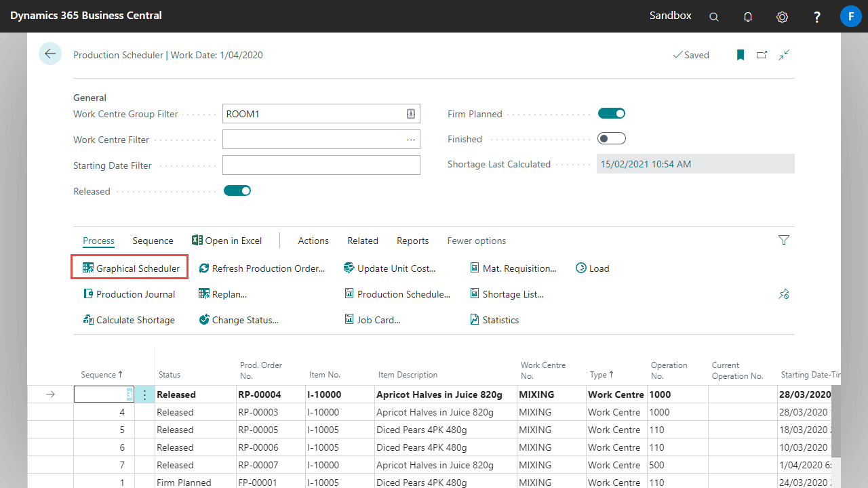Select Prod. Order RP-00006 cell
Screen dimensions: 868x488
(270, 447)
